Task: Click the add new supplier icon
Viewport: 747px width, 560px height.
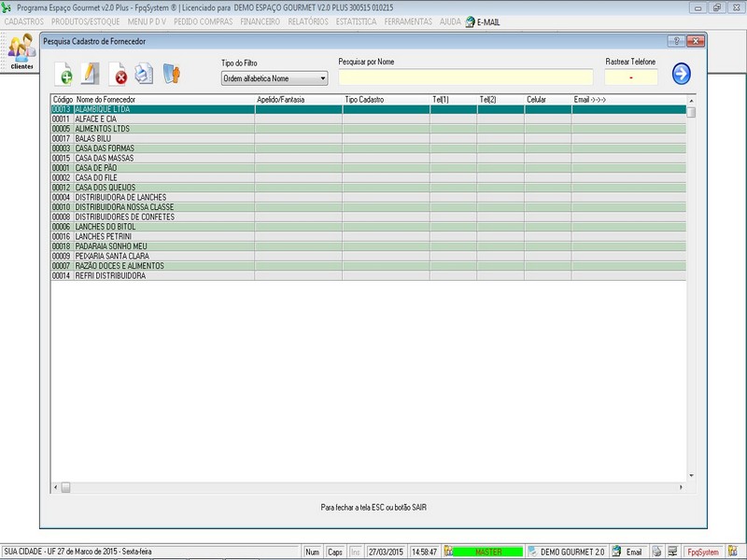Action: [x=64, y=75]
